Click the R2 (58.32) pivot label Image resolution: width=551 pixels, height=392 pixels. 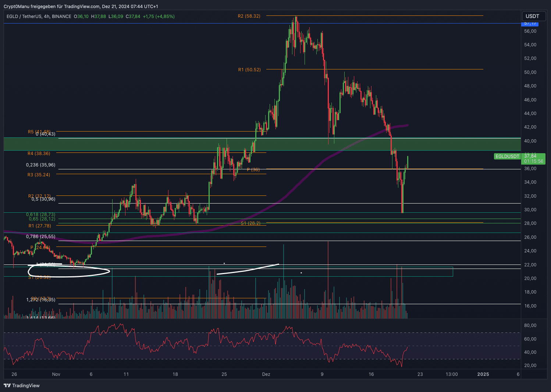(x=249, y=16)
